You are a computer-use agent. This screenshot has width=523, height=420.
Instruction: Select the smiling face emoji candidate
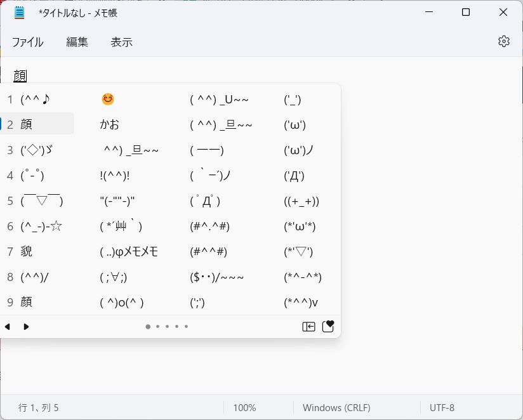tap(107, 99)
